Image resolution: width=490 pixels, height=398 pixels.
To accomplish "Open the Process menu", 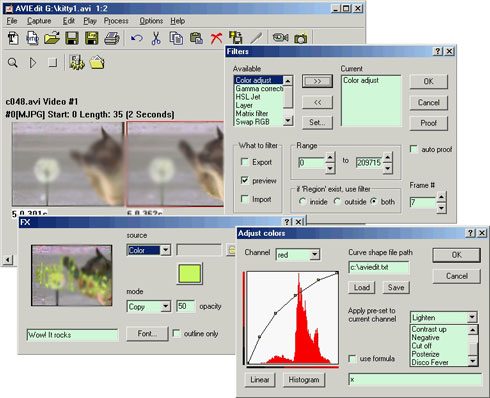I will pos(116,21).
